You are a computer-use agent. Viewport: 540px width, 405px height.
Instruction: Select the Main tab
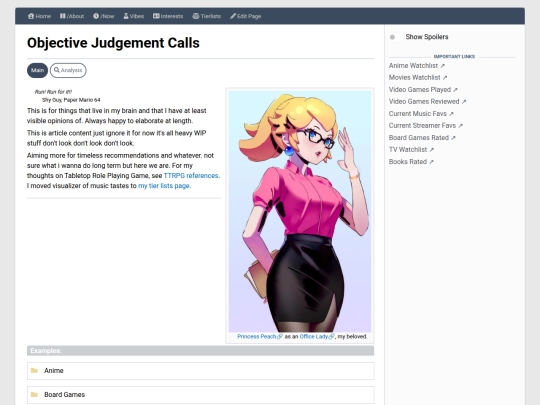coord(38,70)
